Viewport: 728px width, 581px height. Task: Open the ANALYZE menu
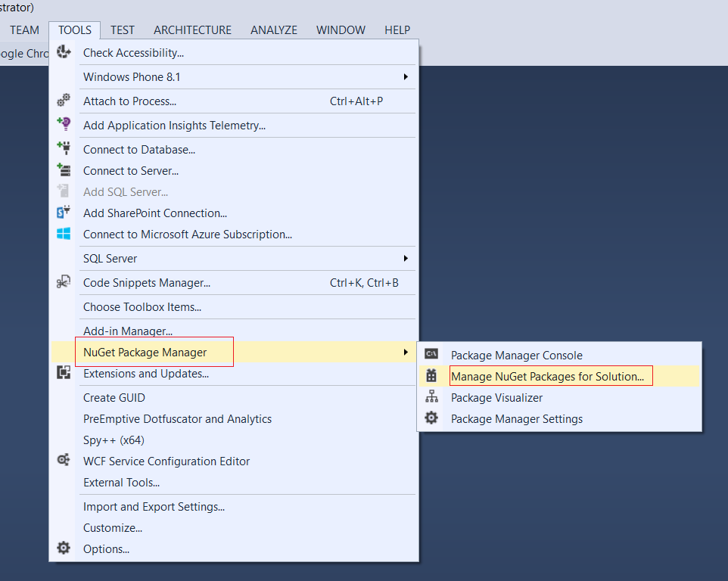(x=274, y=30)
